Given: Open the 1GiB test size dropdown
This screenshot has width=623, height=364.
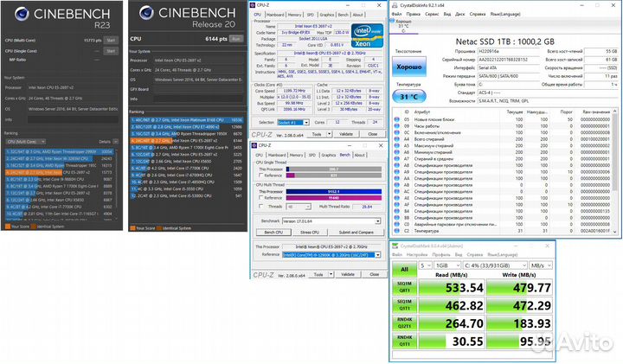Looking at the screenshot, I should click(447, 265).
